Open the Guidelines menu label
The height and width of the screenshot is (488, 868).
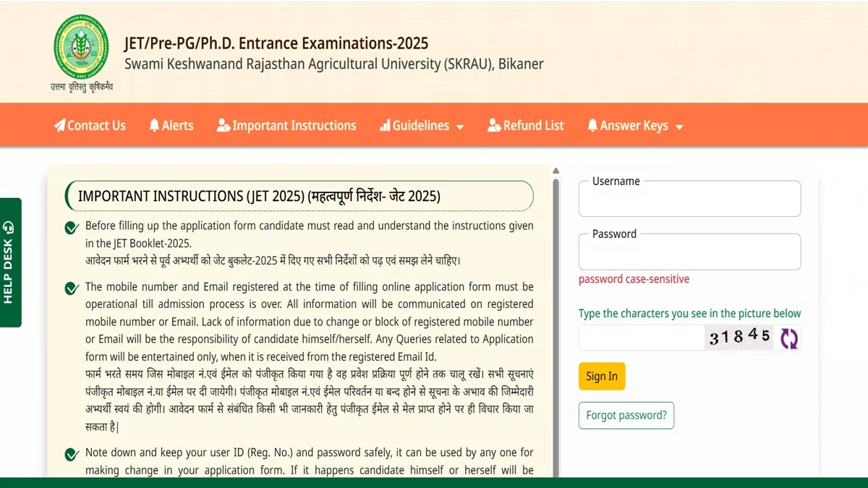click(x=421, y=125)
